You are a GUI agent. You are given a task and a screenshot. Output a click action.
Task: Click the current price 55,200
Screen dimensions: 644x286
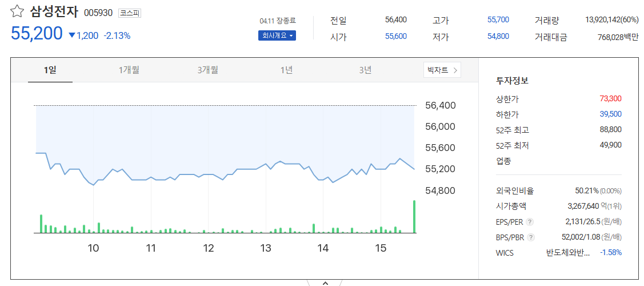point(37,33)
